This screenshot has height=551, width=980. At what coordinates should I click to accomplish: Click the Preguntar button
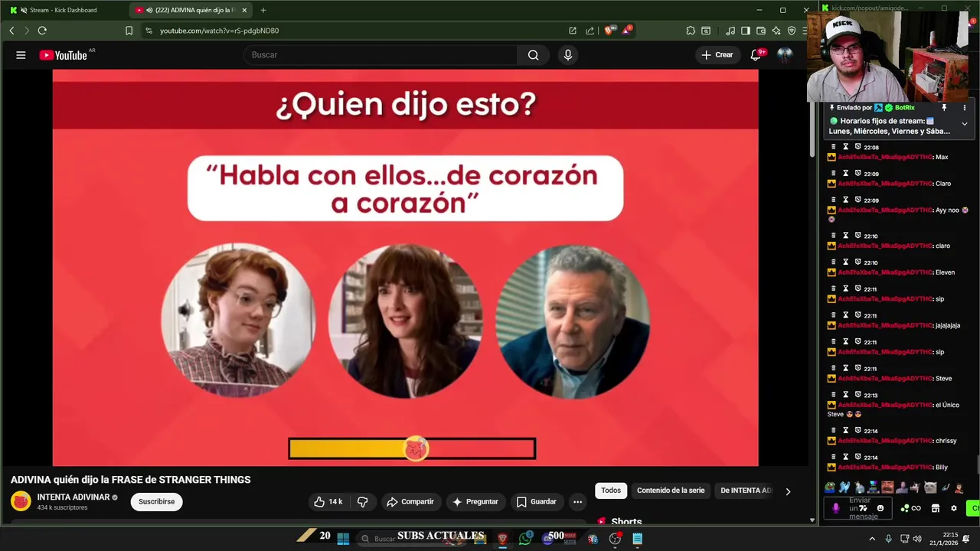pyautogui.click(x=475, y=502)
